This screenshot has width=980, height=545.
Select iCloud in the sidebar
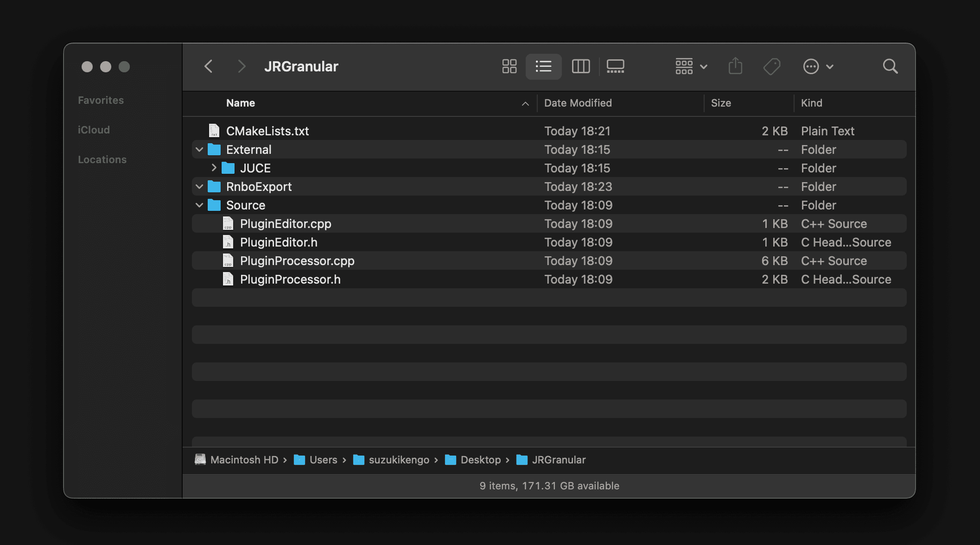94,129
